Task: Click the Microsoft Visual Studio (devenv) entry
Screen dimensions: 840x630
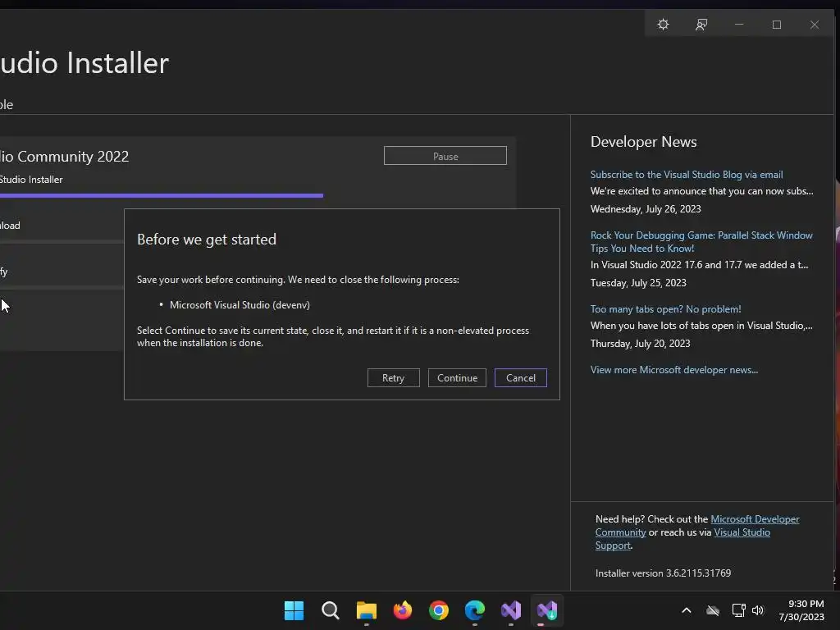Action: pos(240,305)
